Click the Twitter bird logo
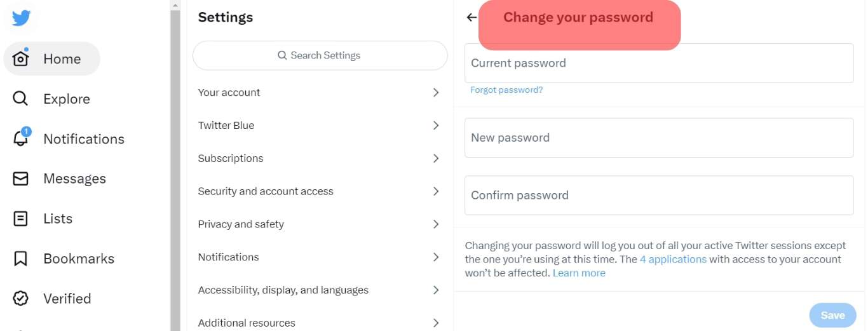This screenshot has height=331, width=868. point(21,18)
